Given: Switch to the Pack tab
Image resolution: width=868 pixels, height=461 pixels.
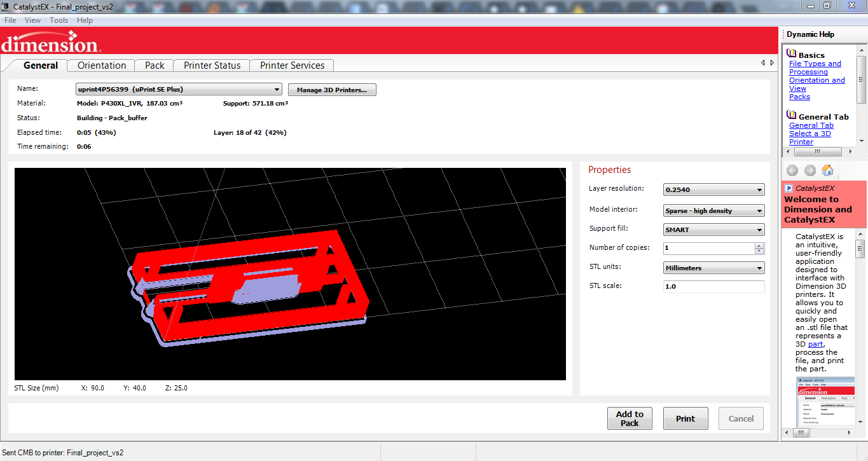Looking at the screenshot, I should [155, 65].
